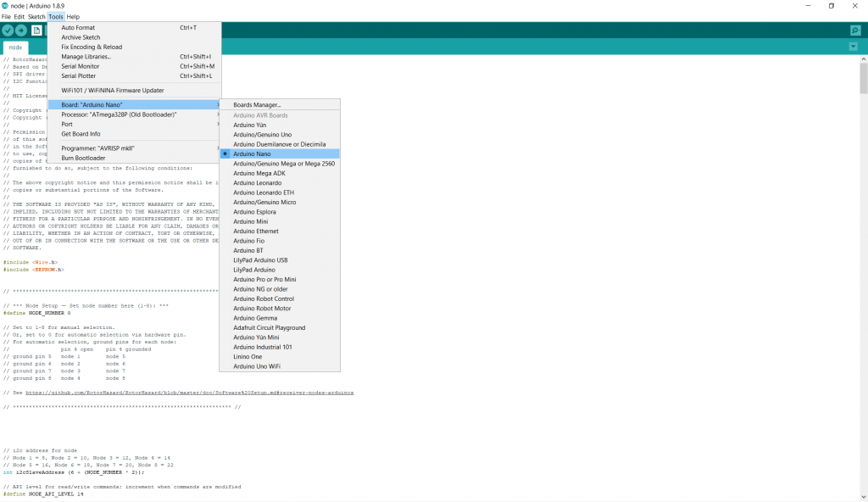The width and height of the screenshot is (868, 502).
Task: Open the Serial Monitor magnifier icon
Action: 855,31
